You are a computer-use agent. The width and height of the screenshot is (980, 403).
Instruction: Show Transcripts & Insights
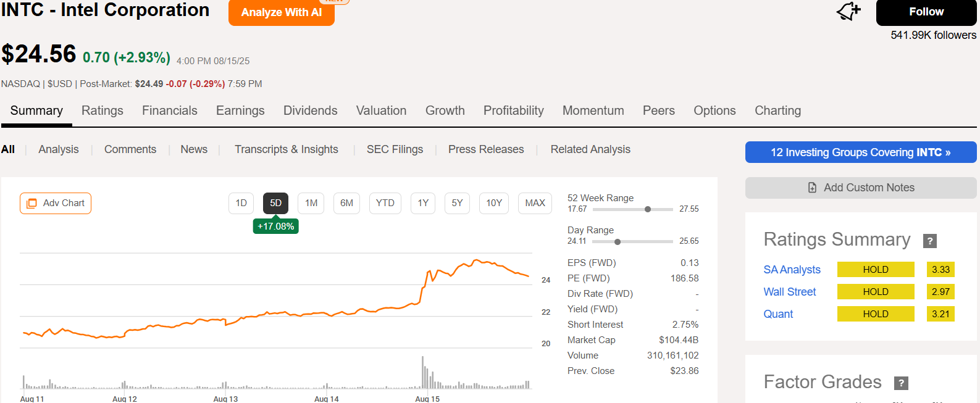[x=287, y=149]
